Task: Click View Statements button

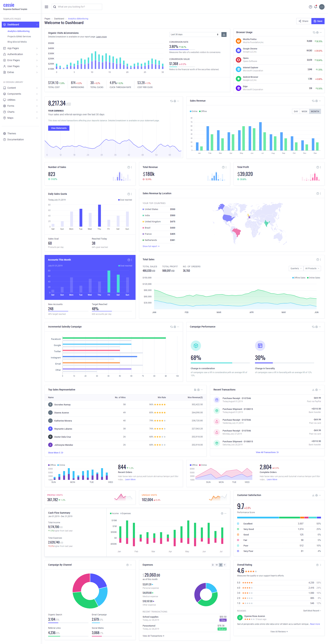Action: coord(59,128)
